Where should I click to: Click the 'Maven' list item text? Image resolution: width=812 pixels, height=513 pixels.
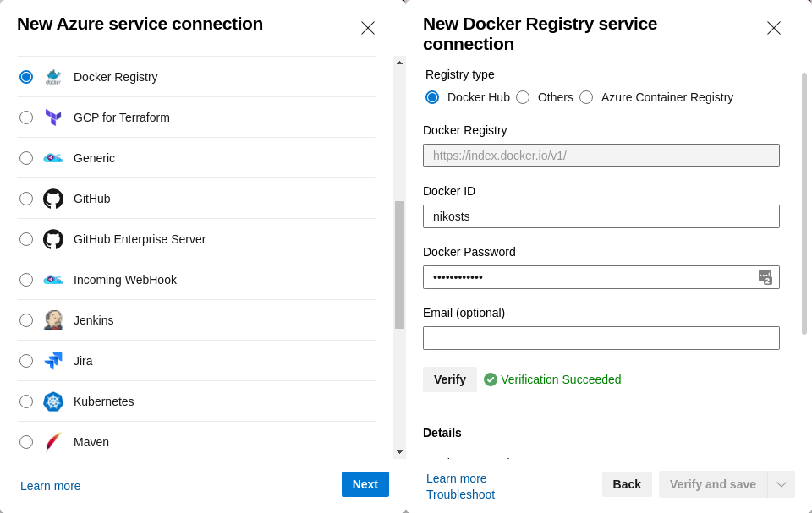(91, 442)
